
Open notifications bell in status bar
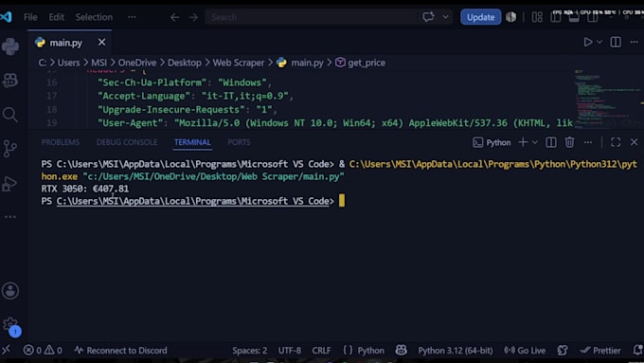pos(637,351)
